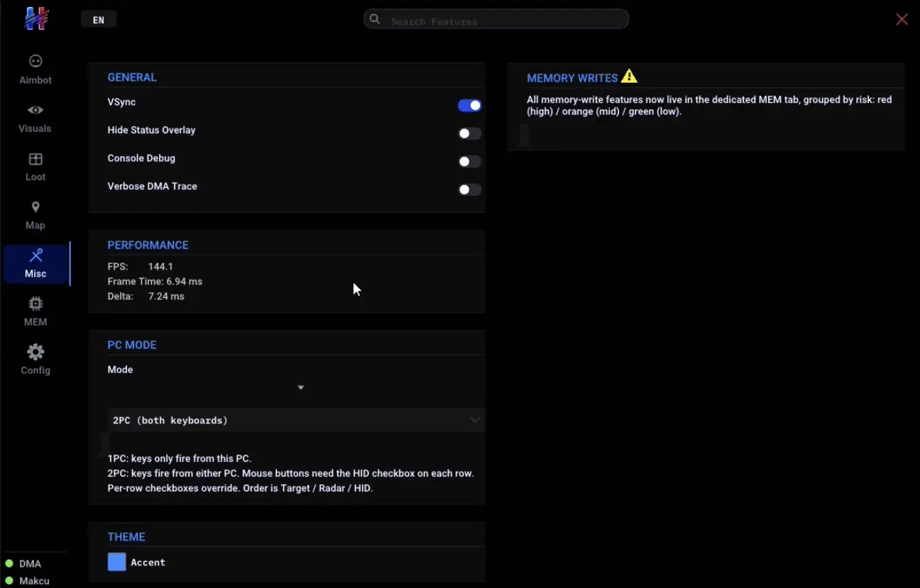920x588 pixels.
Task: Click the small arrow below Mode label
Action: (x=301, y=387)
